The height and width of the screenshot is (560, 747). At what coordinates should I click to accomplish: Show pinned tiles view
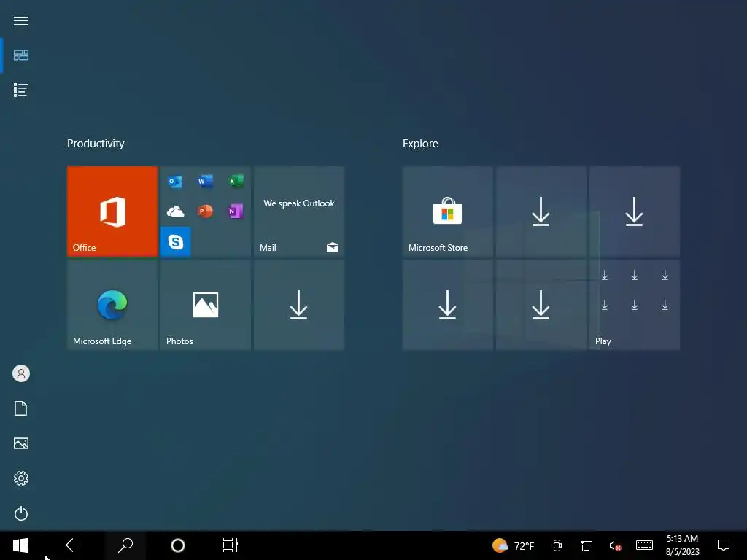point(21,55)
